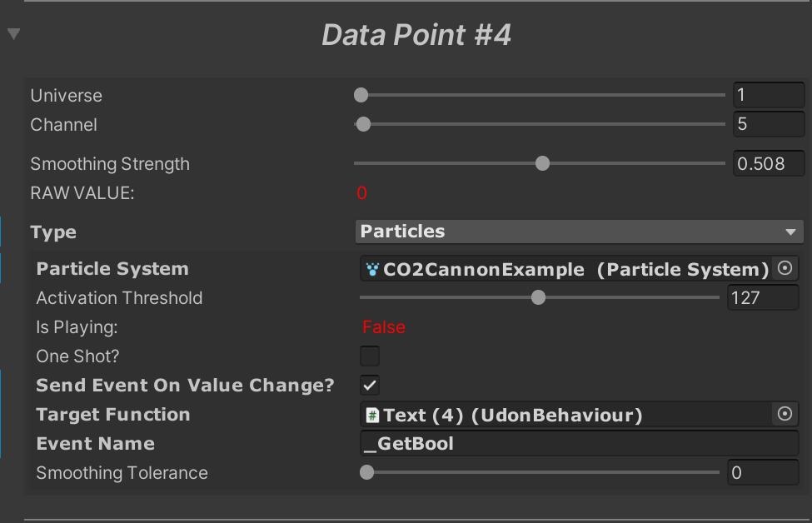Open object picker for Target Function field

pyautogui.click(x=784, y=414)
